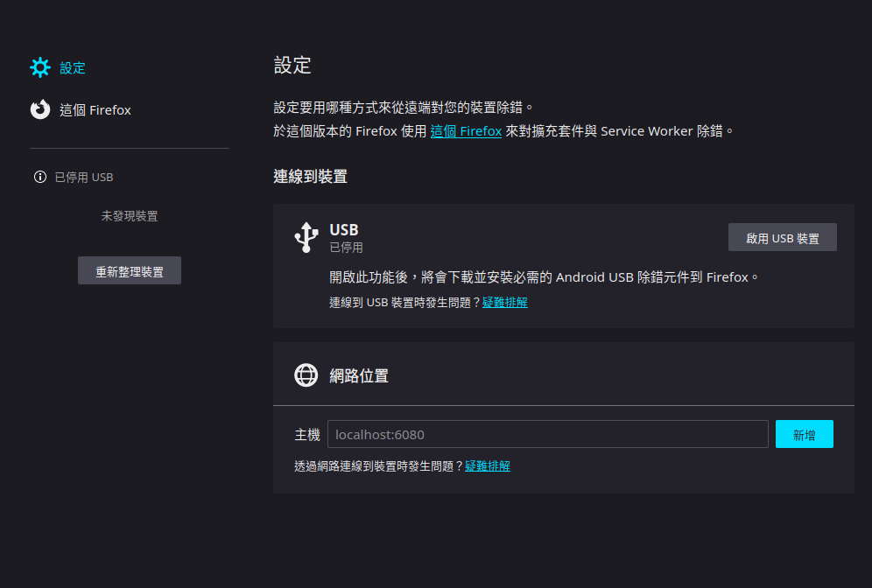Focus the localhost:6080 host input field
This screenshot has width=872, height=588.
[548, 433]
